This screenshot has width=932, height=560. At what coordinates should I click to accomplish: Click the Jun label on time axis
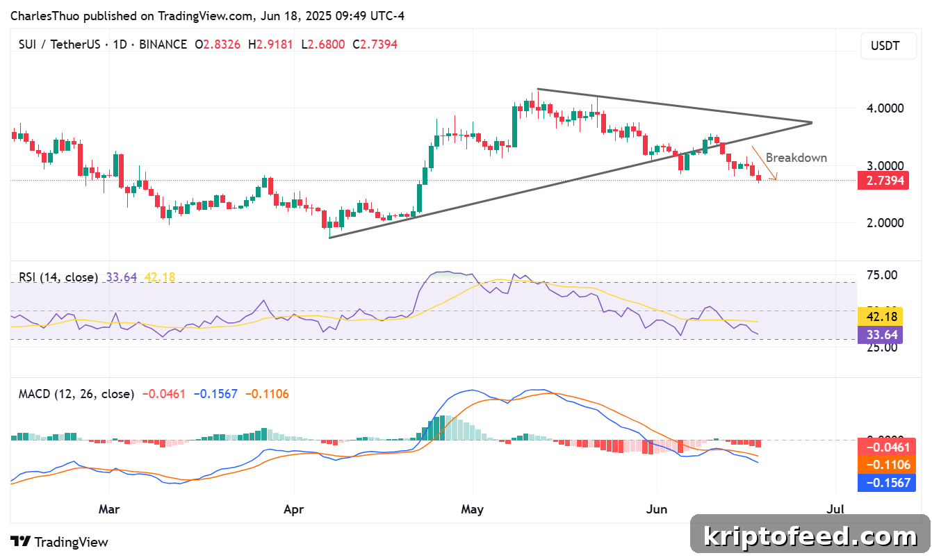657,509
